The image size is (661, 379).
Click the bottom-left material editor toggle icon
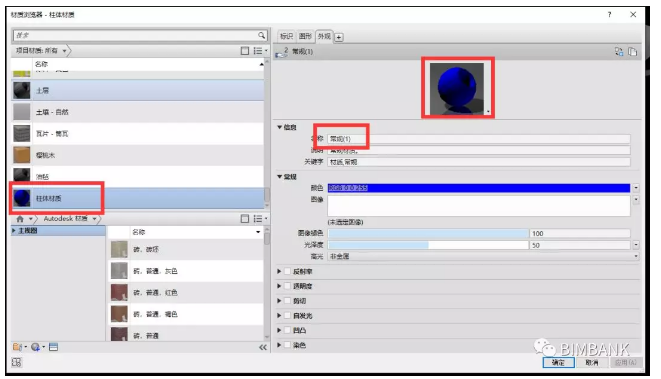(x=16, y=362)
